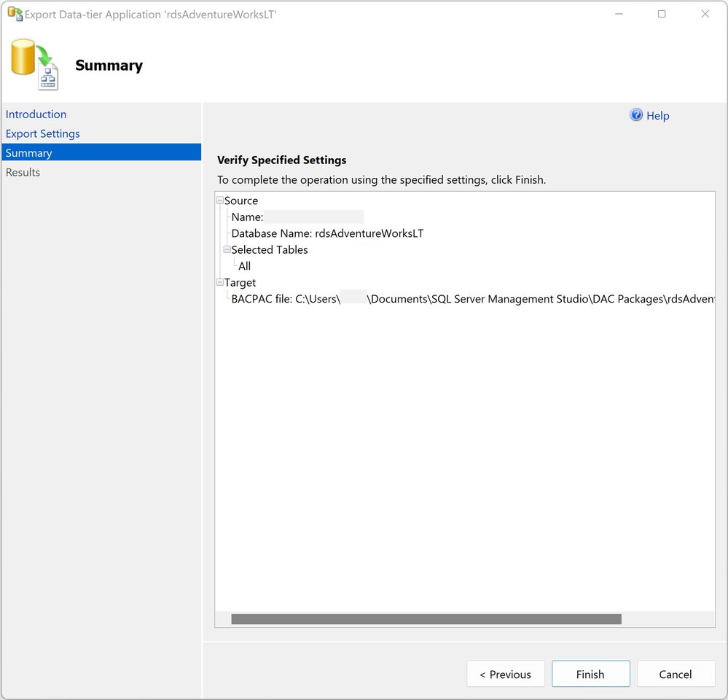Select the 'All' tables entry
Image resolution: width=728 pixels, height=700 pixels.
tap(244, 266)
